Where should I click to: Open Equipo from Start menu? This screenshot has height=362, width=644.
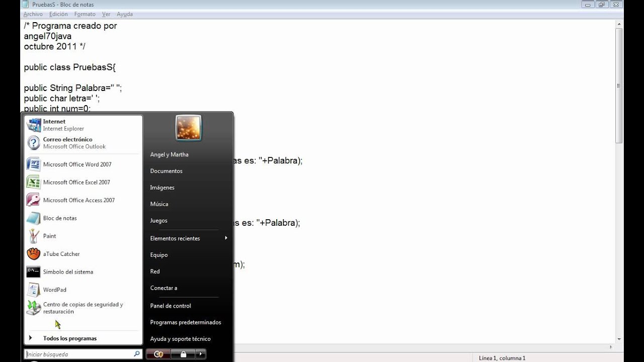[x=159, y=255]
